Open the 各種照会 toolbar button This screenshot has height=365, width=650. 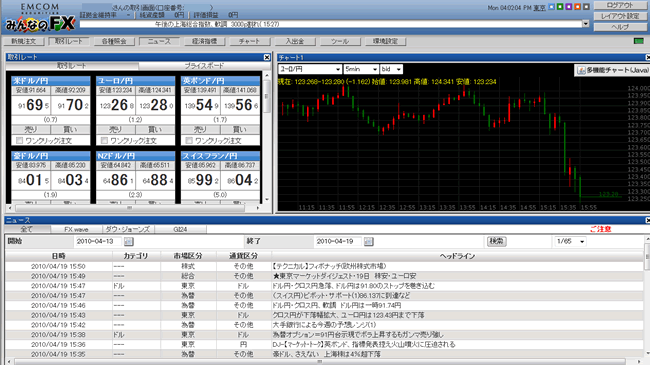pos(114,41)
